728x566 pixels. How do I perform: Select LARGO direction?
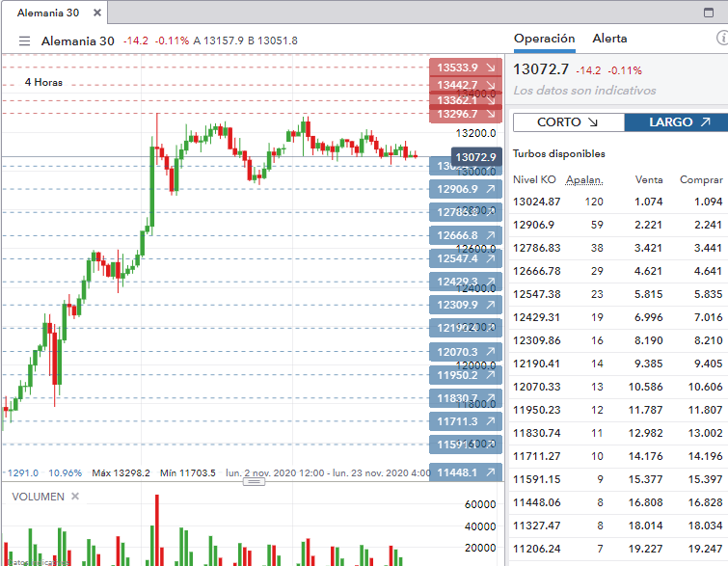pos(677,122)
